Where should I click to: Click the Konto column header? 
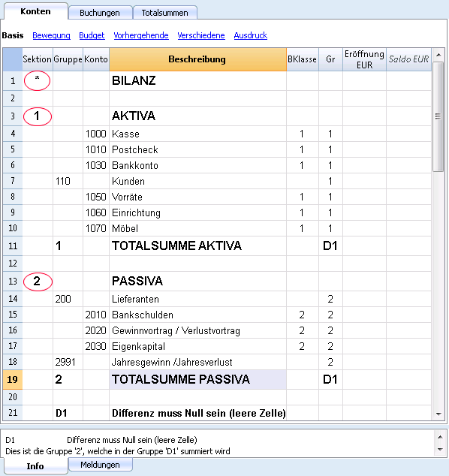(96, 59)
